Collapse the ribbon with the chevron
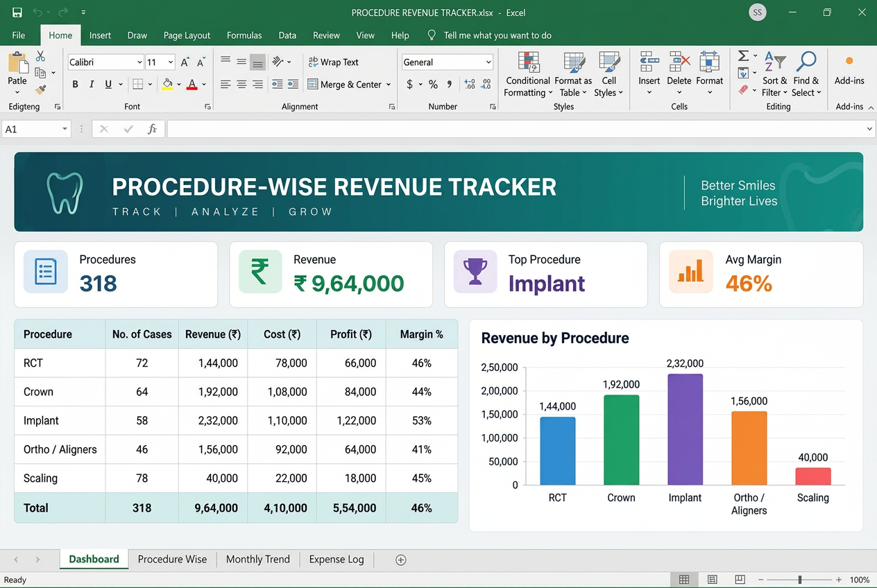This screenshot has width=877, height=588. pyautogui.click(x=871, y=107)
